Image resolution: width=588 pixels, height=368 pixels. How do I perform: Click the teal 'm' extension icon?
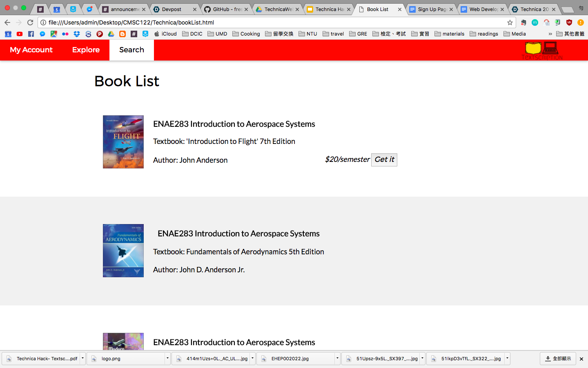(535, 22)
